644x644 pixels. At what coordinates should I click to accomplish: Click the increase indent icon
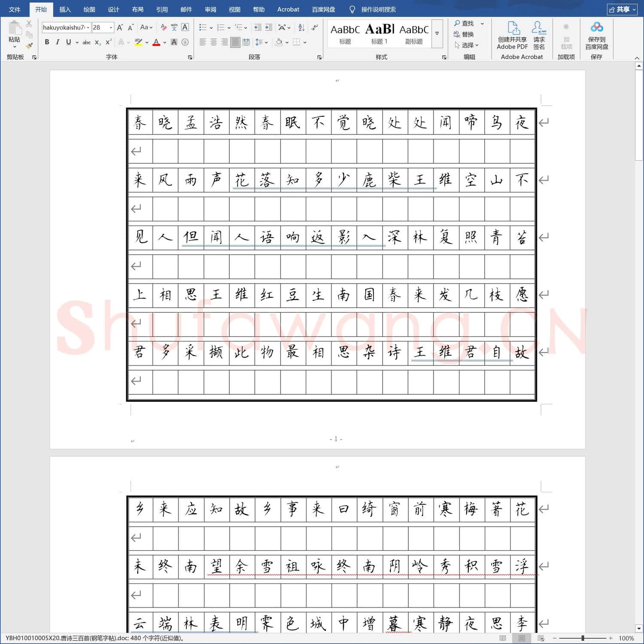tap(269, 27)
